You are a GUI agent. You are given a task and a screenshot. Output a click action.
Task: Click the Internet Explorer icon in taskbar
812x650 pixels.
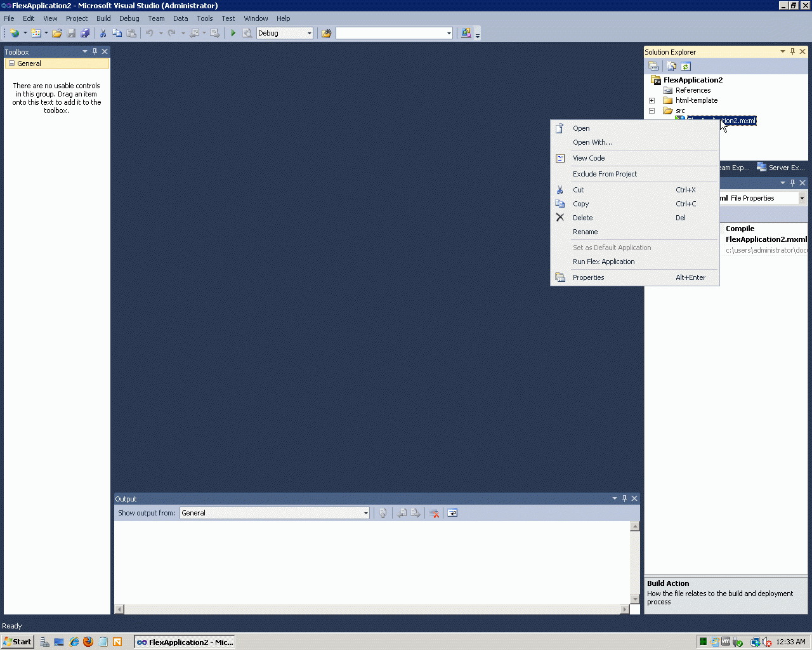tap(74, 642)
